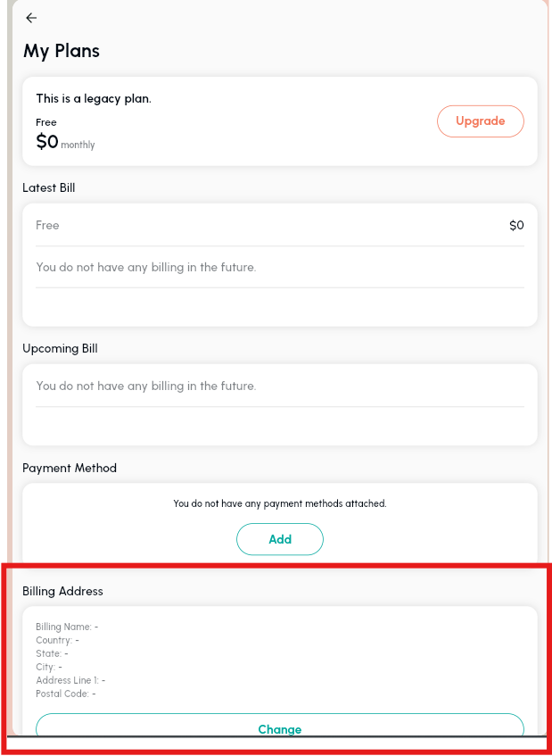Change the billing address
The image size is (552, 756).
pyautogui.click(x=279, y=728)
